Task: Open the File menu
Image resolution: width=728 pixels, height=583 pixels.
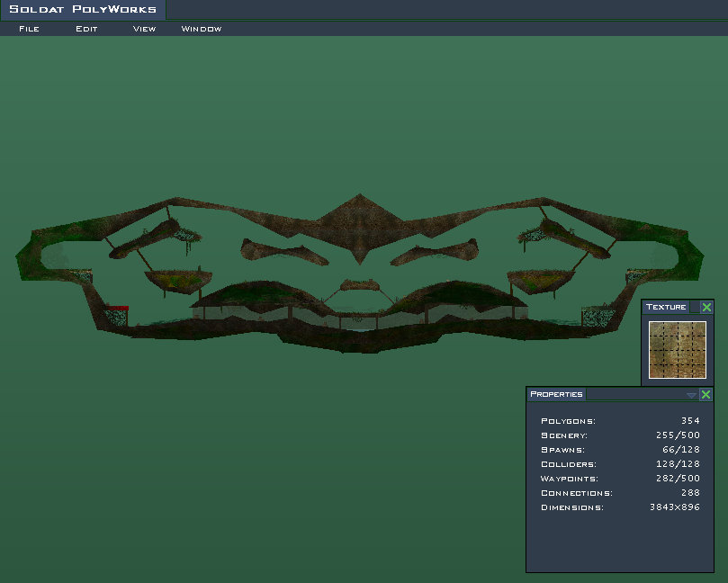Action: pyautogui.click(x=29, y=29)
